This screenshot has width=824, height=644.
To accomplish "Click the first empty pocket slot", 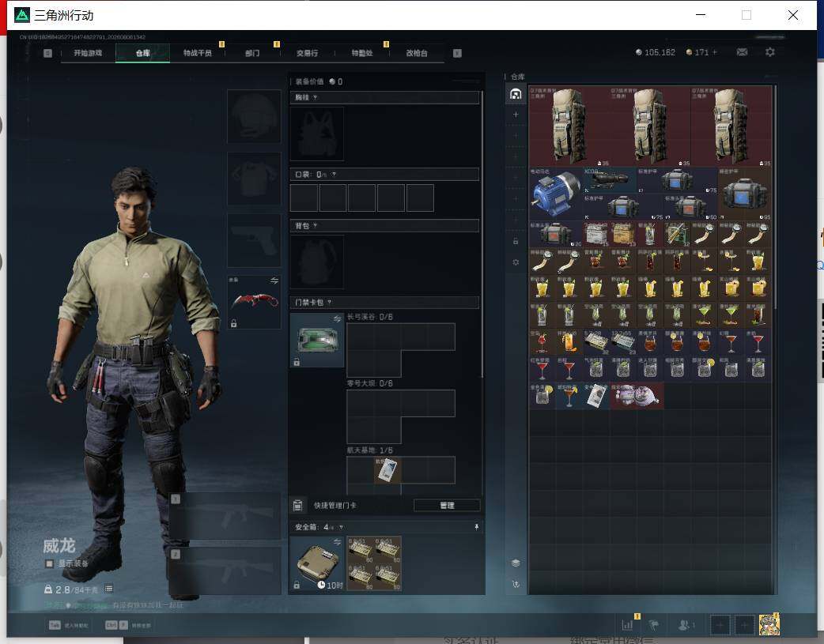I will click(x=304, y=198).
